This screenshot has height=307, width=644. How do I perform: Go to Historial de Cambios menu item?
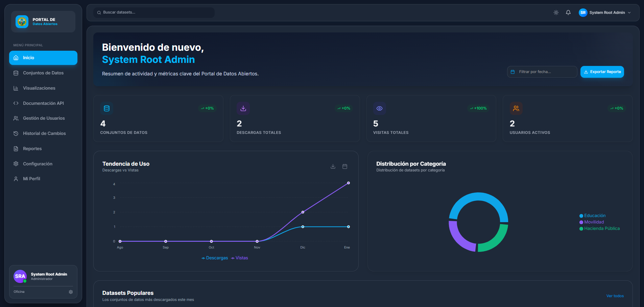[x=44, y=134]
